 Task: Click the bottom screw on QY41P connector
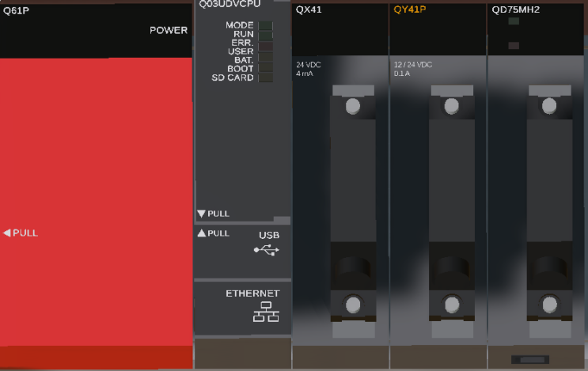(452, 305)
